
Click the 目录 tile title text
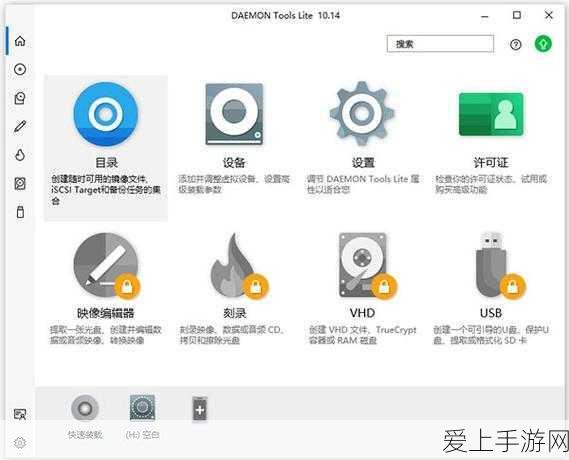106,163
